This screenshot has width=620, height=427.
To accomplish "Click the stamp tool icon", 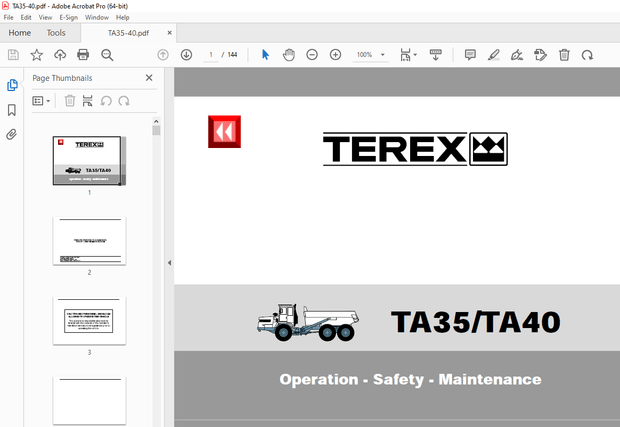I will (x=541, y=55).
